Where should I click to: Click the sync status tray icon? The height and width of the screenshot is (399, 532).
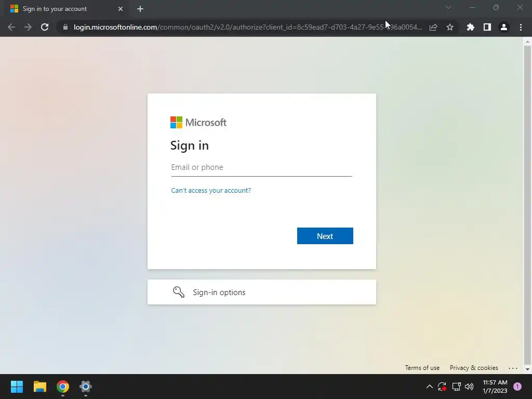click(442, 387)
